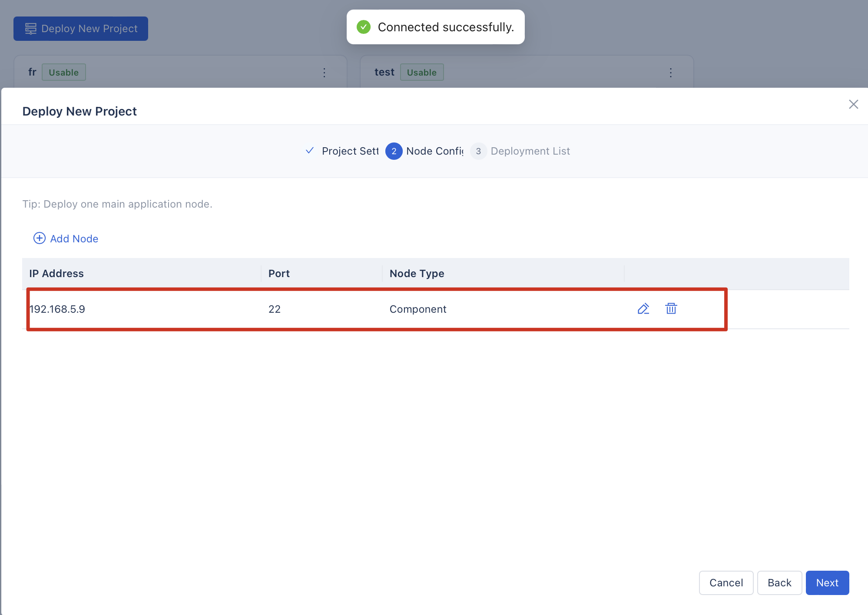This screenshot has width=868, height=615.
Task: Click the IP Address column header
Action: point(56,274)
